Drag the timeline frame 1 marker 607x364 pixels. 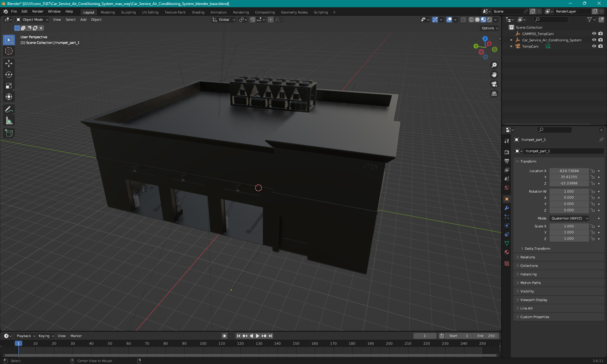point(18,343)
